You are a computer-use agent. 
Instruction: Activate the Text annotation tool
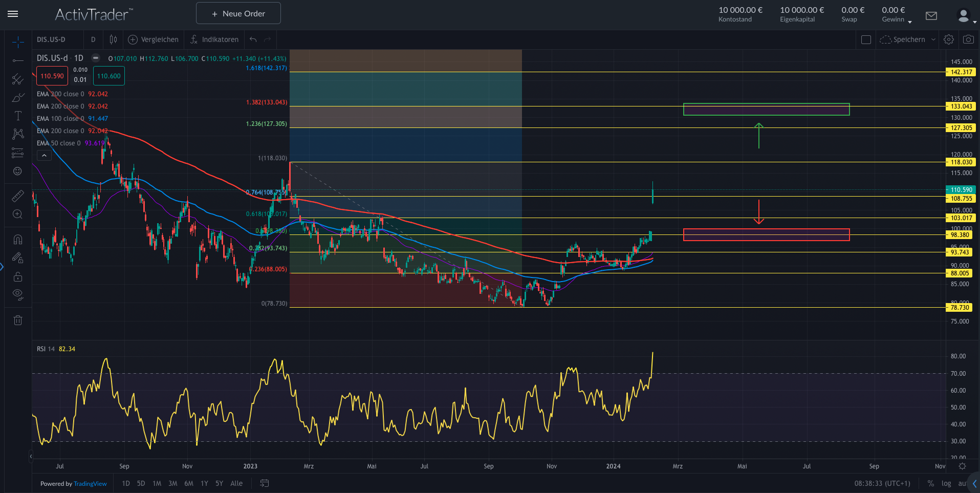tap(18, 116)
